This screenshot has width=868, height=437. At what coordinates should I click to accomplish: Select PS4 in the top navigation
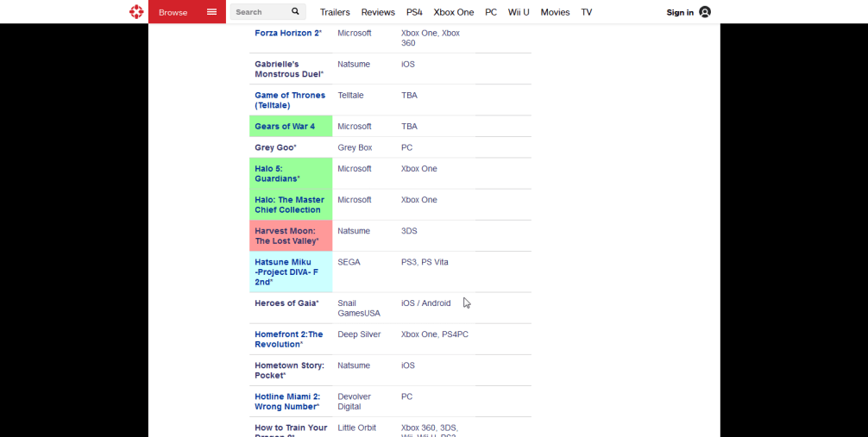[x=414, y=12]
